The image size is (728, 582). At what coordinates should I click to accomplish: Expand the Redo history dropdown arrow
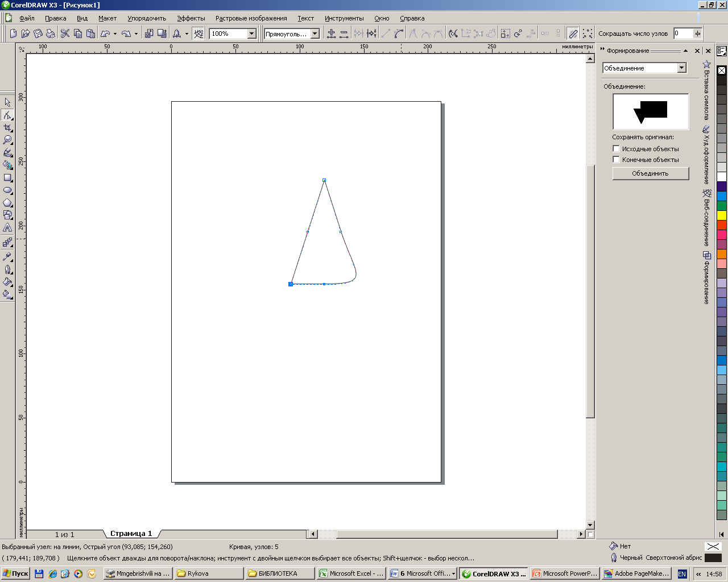tap(136, 34)
